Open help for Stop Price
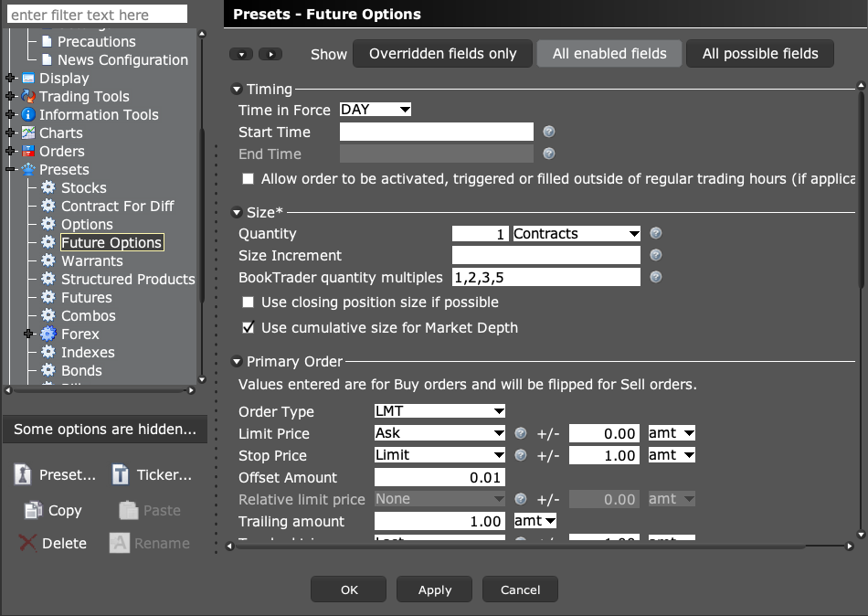The height and width of the screenshot is (616, 868). click(x=521, y=455)
